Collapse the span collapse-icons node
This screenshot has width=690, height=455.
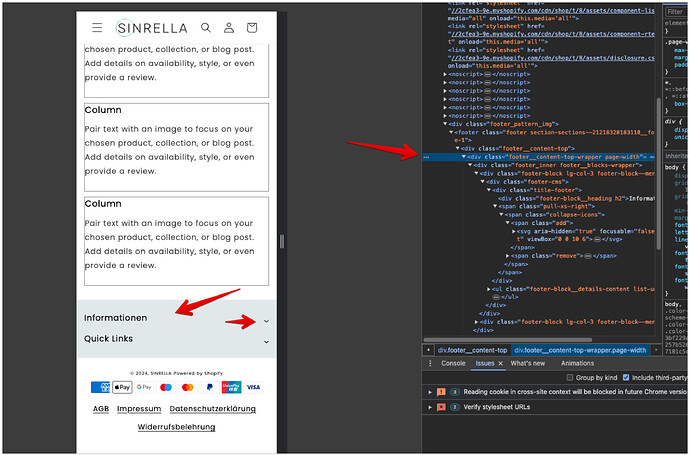(x=501, y=215)
